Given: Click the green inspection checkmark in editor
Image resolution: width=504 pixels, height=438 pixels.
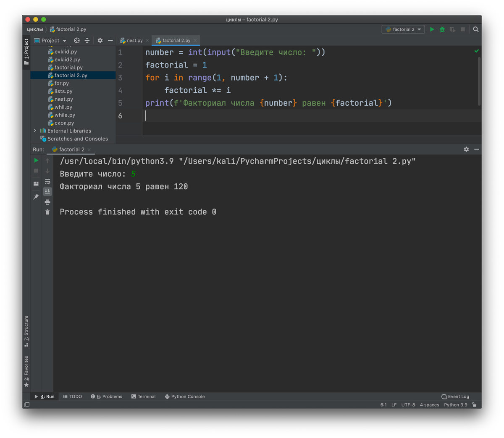Looking at the screenshot, I should point(477,51).
